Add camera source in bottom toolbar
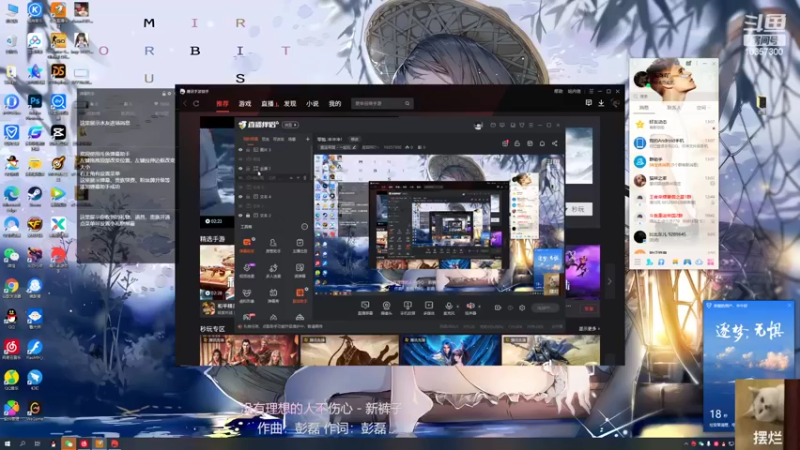Viewport: 800px width, 450px height. tap(386, 308)
